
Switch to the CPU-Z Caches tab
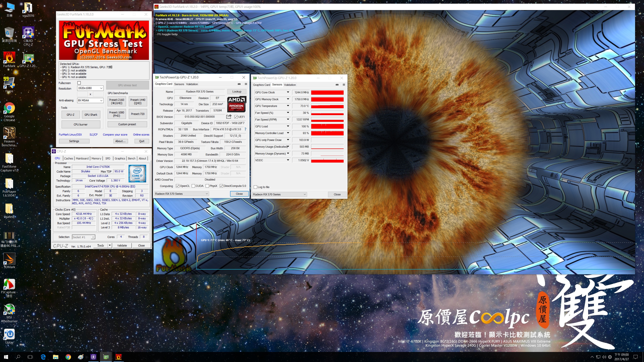68,158
